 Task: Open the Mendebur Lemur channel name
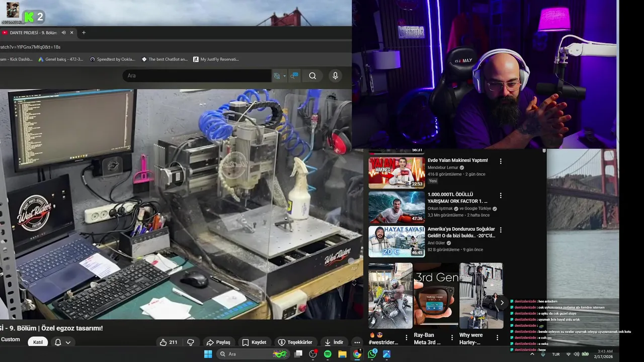point(443,167)
